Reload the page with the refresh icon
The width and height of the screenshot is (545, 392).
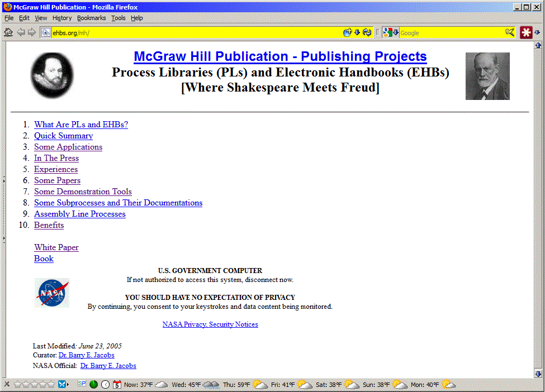coord(367,32)
